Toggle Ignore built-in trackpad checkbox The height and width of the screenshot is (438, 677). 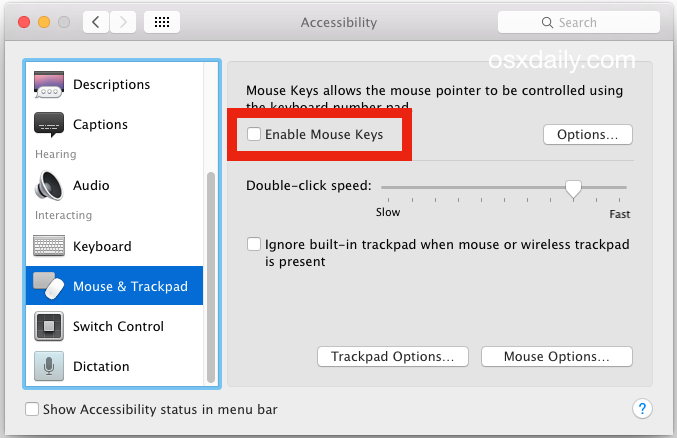(x=253, y=244)
